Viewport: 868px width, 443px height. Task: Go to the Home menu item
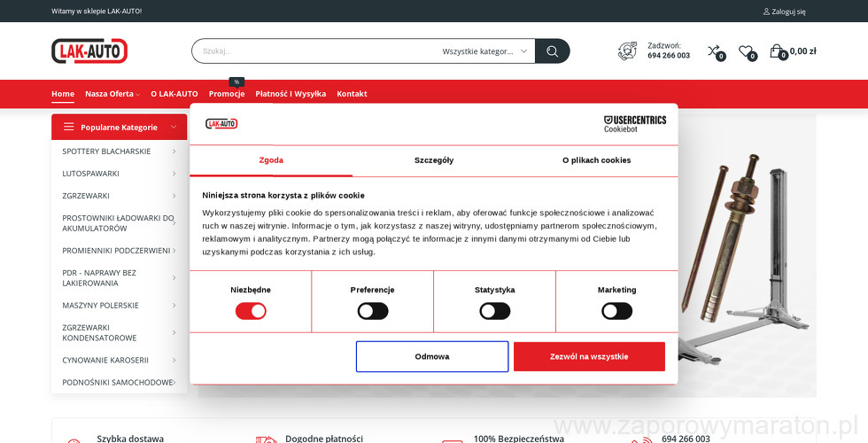[x=63, y=94]
